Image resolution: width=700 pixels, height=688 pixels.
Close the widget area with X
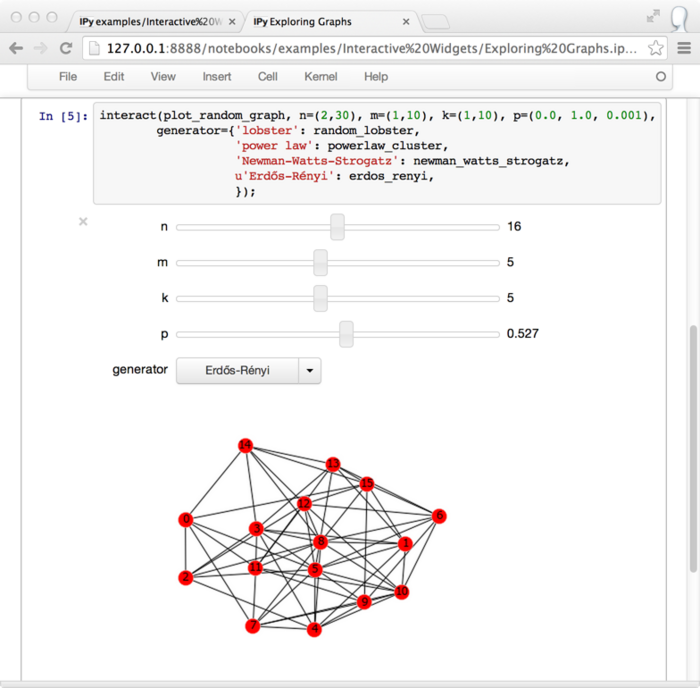[x=83, y=222]
